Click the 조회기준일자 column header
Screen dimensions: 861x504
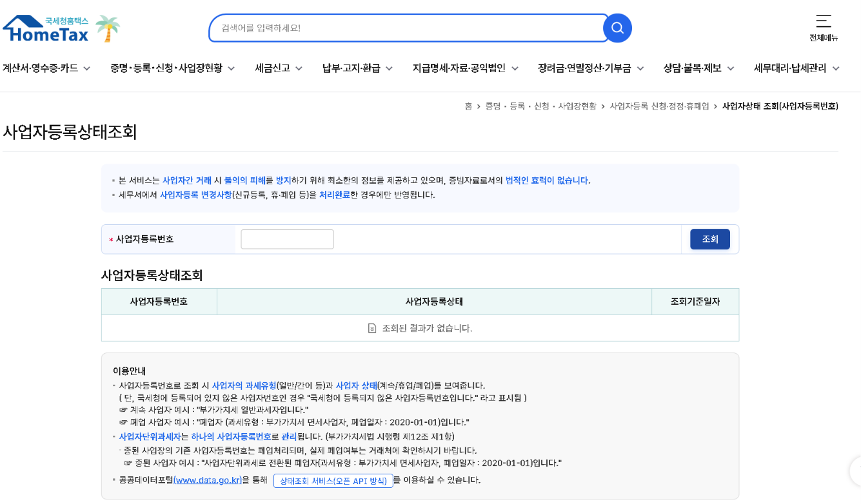click(x=695, y=302)
